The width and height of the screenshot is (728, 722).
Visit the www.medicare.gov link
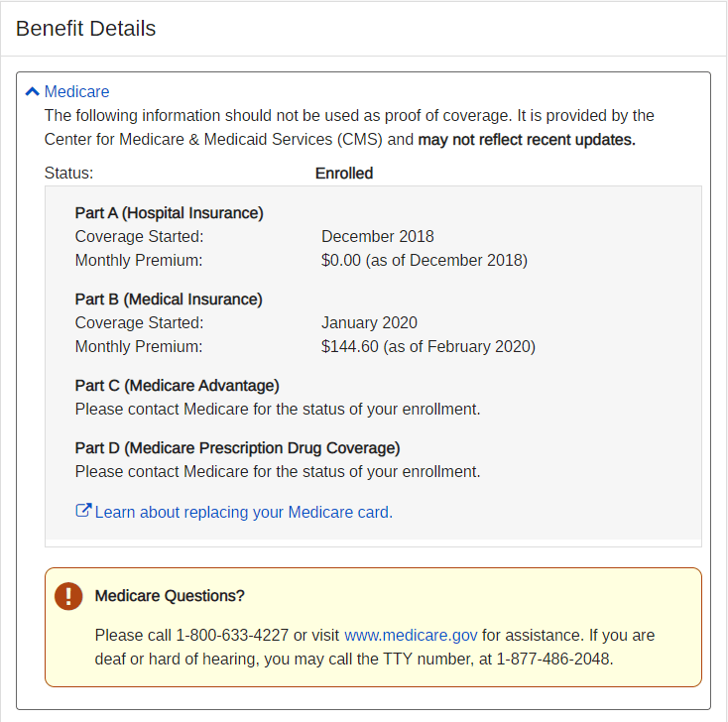(411, 635)
